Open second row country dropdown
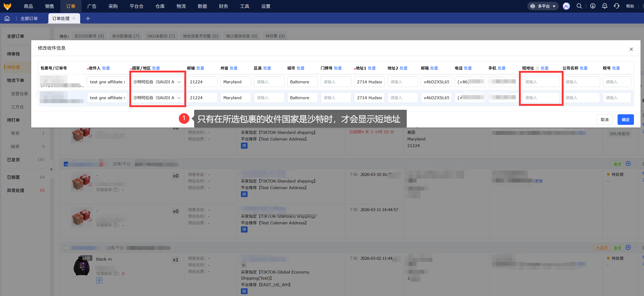Viewport: 644px width, 296px height. coord(157,98)
